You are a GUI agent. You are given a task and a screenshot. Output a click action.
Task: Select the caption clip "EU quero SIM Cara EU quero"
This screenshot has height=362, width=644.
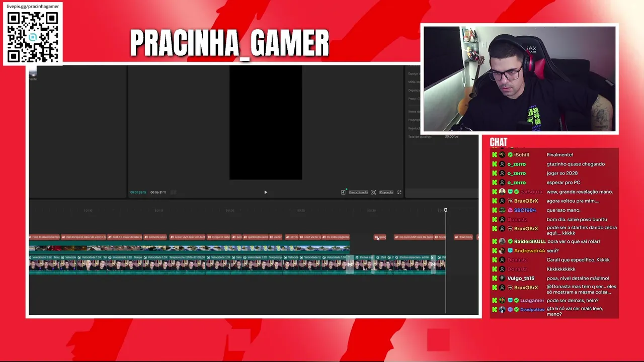coord(414,237)
